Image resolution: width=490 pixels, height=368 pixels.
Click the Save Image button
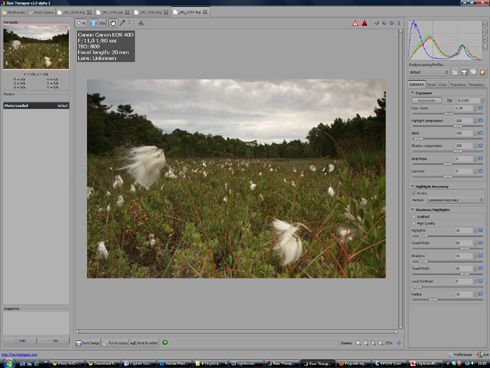point(88,343)
